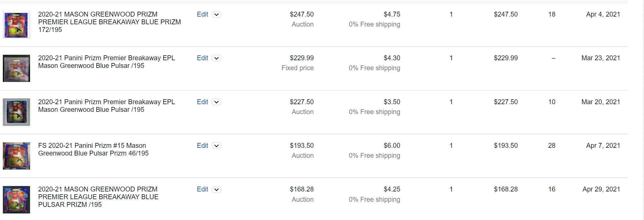644x220 pixels.
Task: Edit the $229.99 fixed price listing
Action: pyautogui.click(x=202, y=58)
